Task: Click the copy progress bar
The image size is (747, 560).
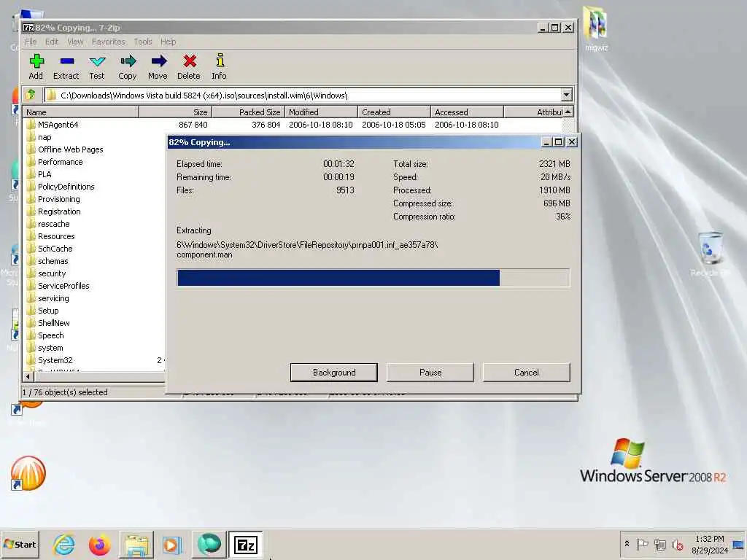Action: coord(373,278)
